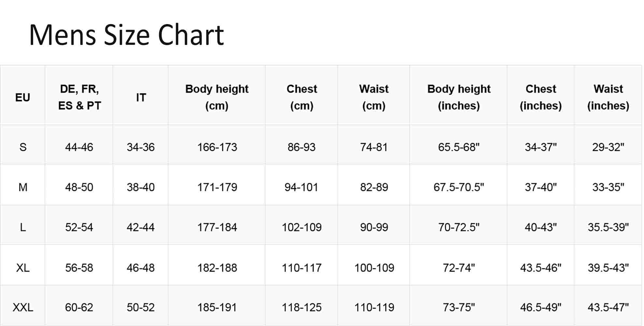Select the 'Body height (inches)' header

pos(459,97)
